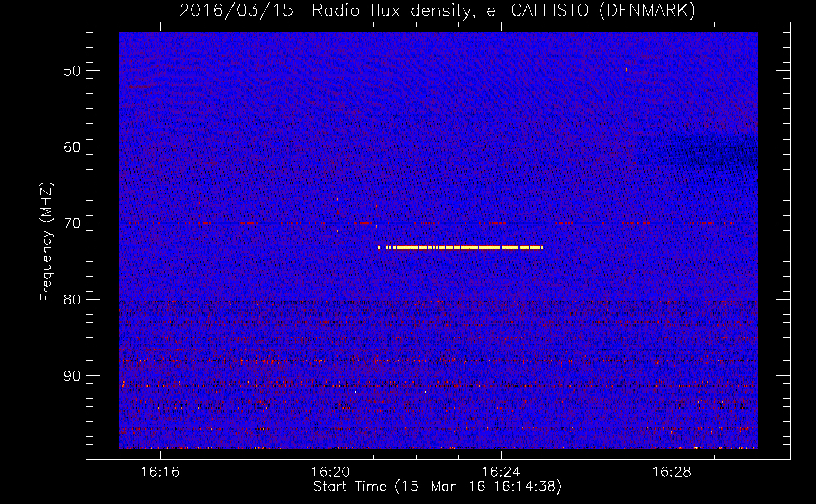Select the 16:28 time tick label
Screen dimensions: 816x504
pos(672,472)
